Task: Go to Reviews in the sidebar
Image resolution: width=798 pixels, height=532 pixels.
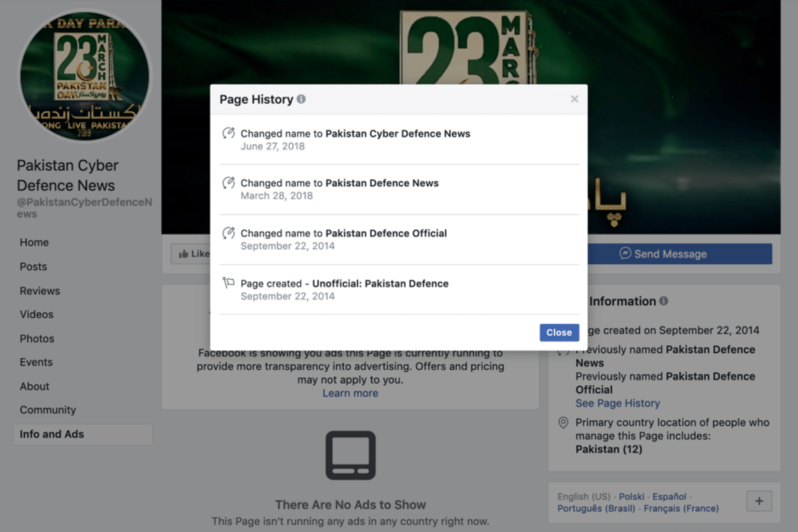Action: pyautogui.click(x=40, y=291)
